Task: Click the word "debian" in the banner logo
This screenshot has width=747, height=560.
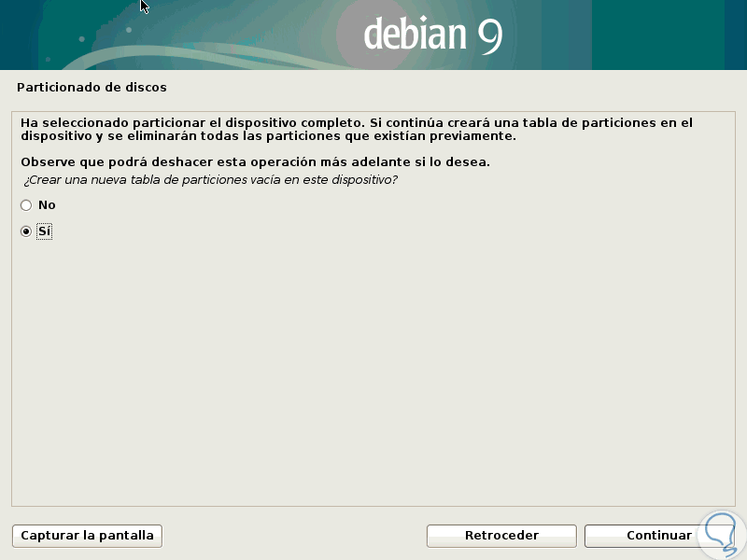Action: tap(415, 35)
